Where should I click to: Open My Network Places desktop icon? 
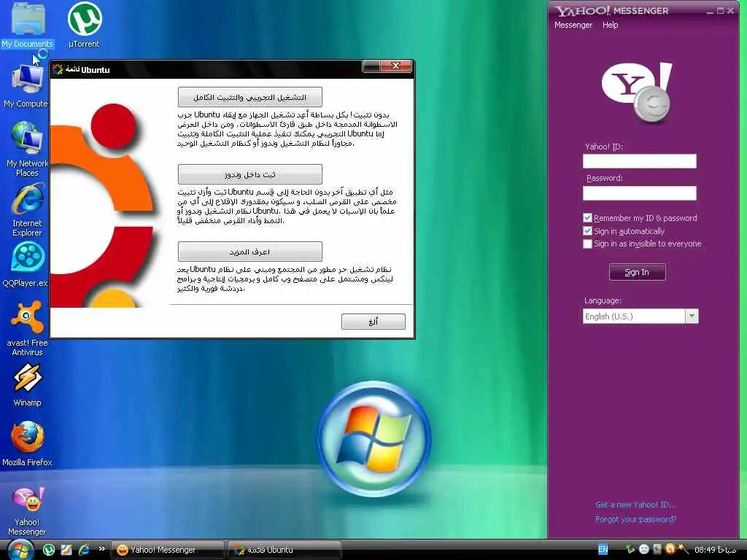(x=27, y=149)
